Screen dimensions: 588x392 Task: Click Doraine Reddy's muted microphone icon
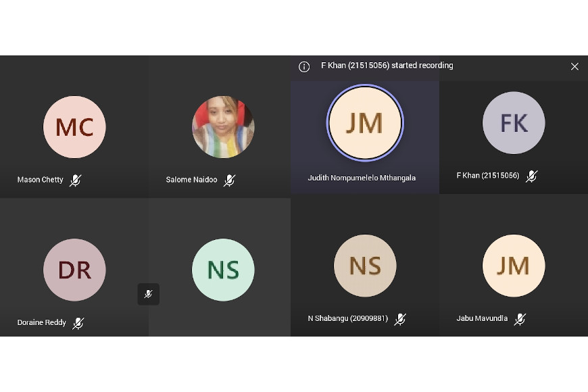[78, 322]
